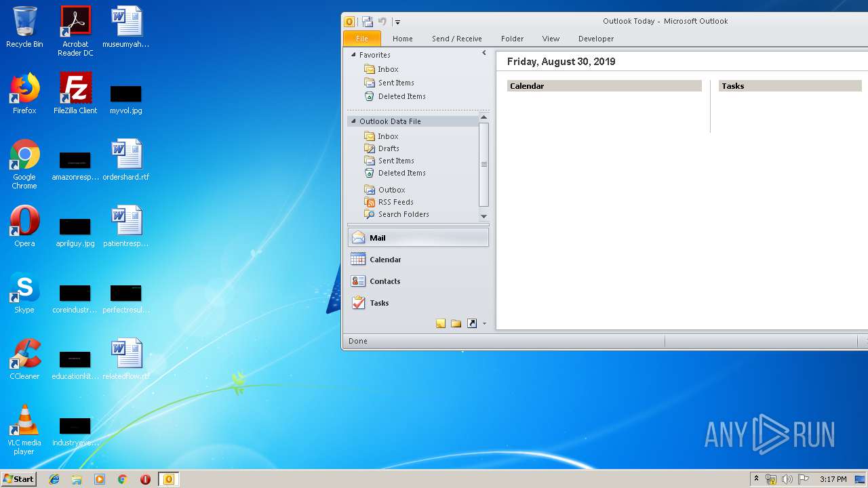This screenshot has width=868, height=488.
Task: Click the Action Center flag icon
Action: click(804, 479)
